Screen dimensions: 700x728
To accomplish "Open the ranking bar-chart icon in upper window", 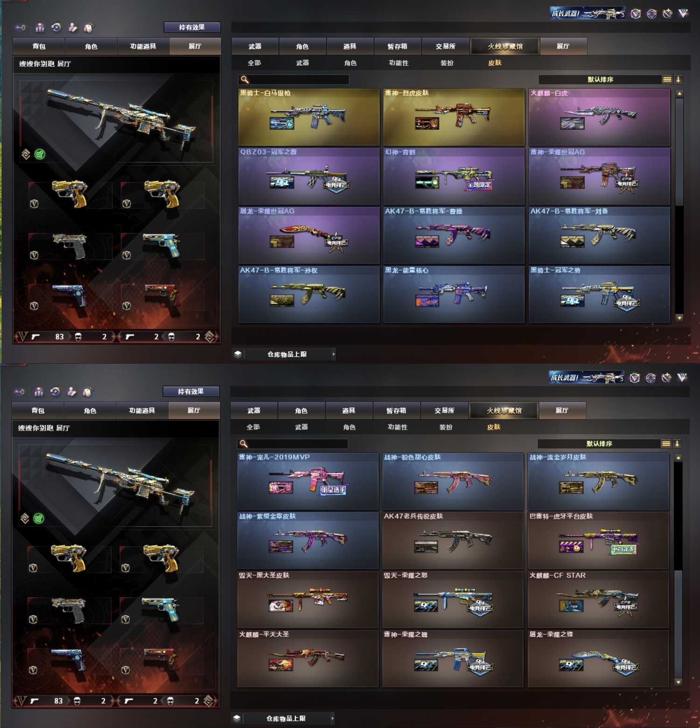I will pos(40,28).
